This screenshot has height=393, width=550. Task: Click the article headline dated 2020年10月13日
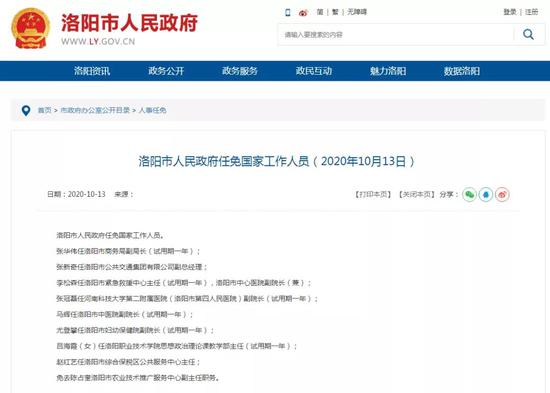[x=277, y=161]
